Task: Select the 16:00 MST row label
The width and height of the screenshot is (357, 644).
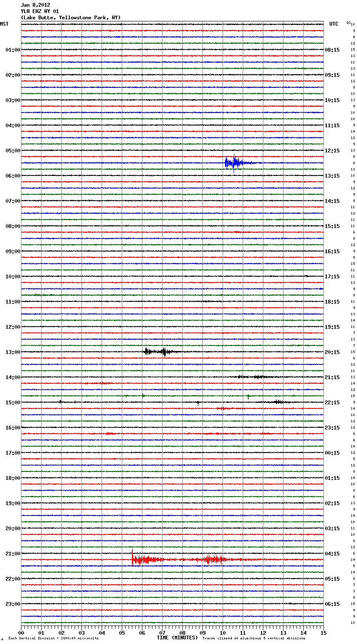Action: click(x=13, y=428)
